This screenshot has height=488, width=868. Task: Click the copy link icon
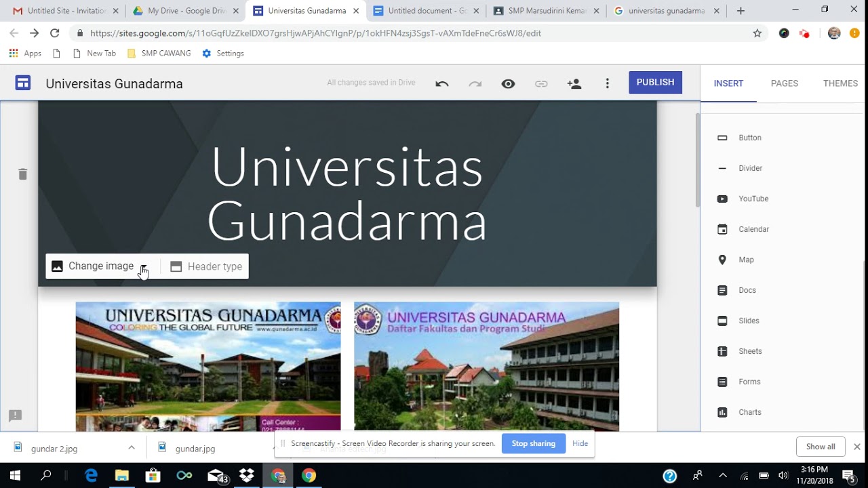pyautogui.click(x=541, y=83)
